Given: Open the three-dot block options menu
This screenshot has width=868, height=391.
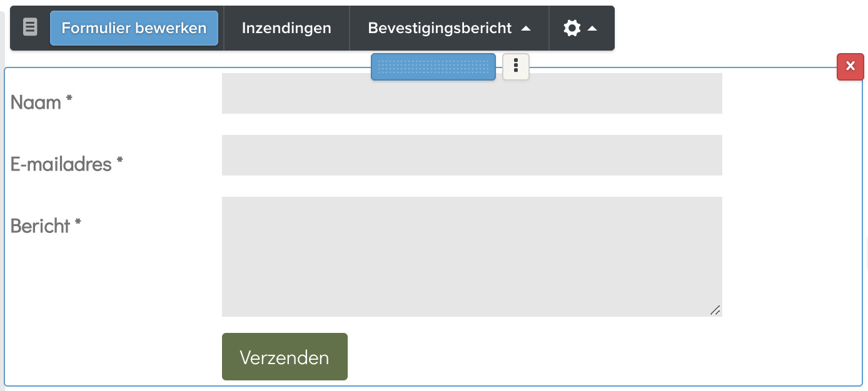Looking at the screenshot, I should click(516, 67).
